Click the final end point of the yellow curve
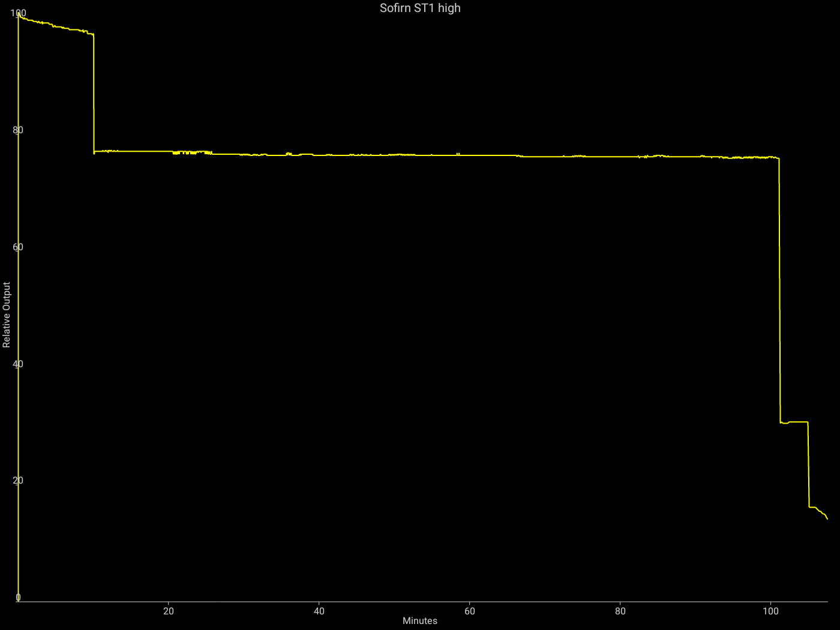The width and height of the screenshot is (840, 630). pos(827,518)
